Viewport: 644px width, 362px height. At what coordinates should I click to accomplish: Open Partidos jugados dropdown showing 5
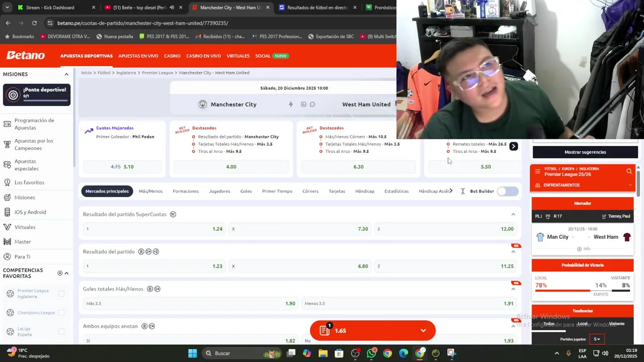point(597,339)
